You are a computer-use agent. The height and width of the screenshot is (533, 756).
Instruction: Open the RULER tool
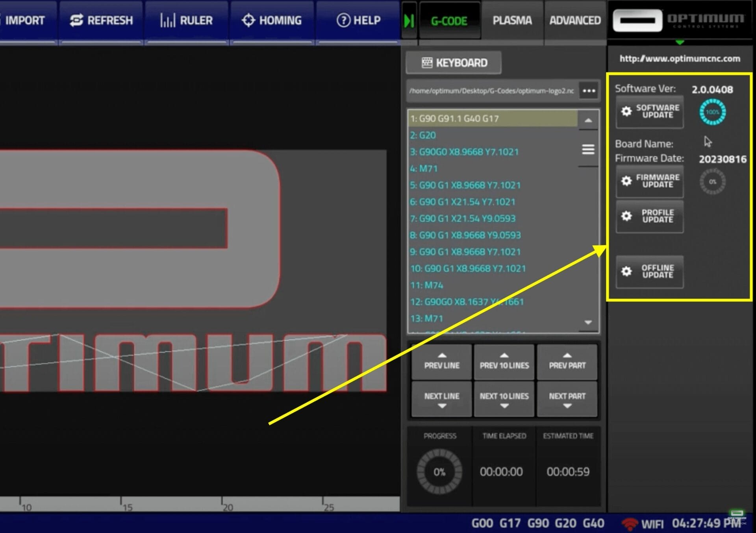(186, 20)
